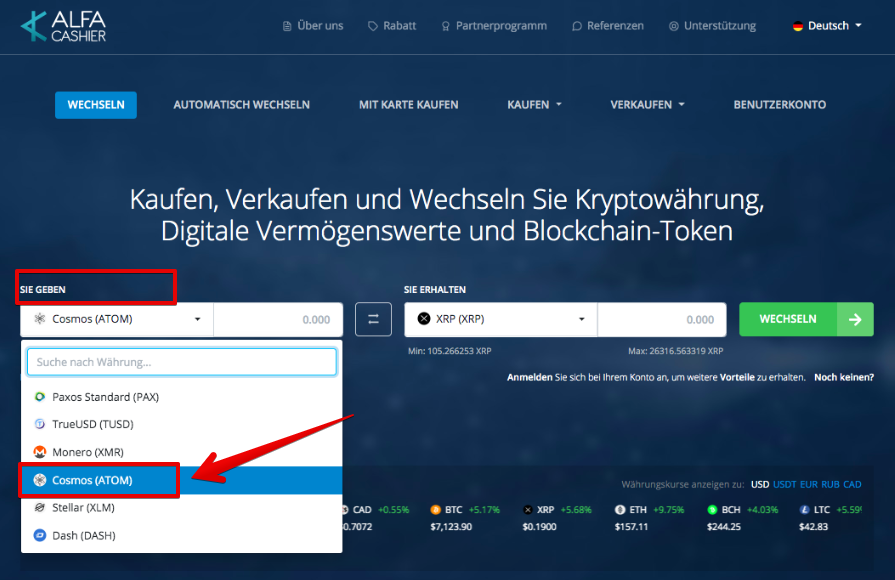Click the Noch keinen? link
895x580 pixels.
coord(844,377)
